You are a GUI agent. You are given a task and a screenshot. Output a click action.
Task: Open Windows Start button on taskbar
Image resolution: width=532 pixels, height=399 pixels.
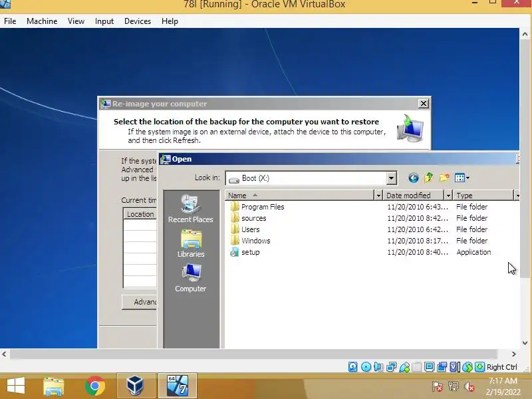pos(16,386)
